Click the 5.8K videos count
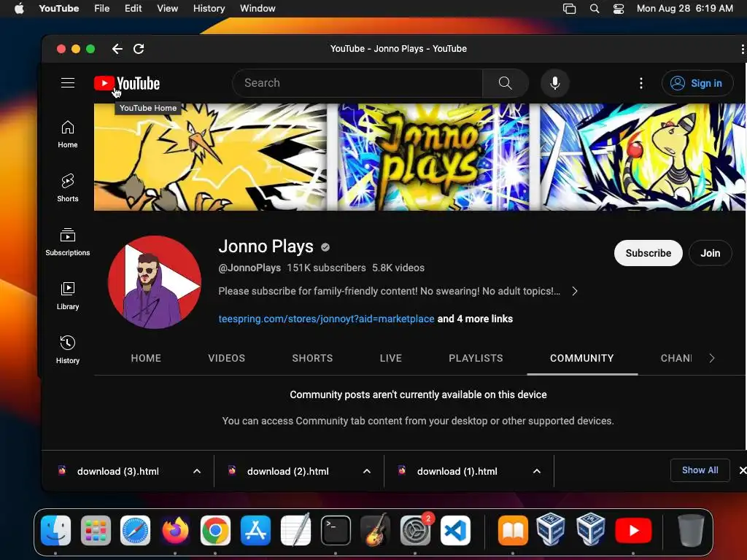The width and height of the screenshot is (747, 560). pyautogui.click(x=398, y=268)
